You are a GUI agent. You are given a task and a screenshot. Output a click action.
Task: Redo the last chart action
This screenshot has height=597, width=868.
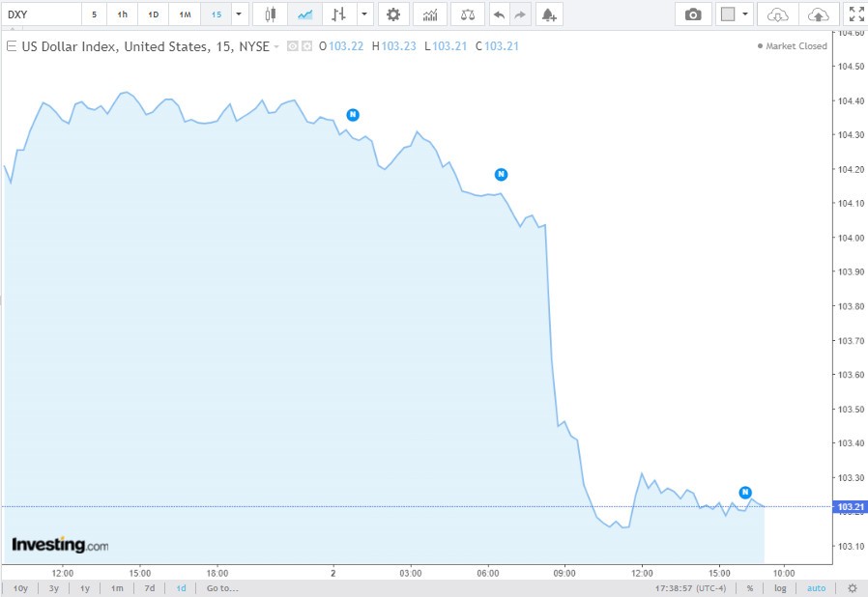(x=519, y=14)
